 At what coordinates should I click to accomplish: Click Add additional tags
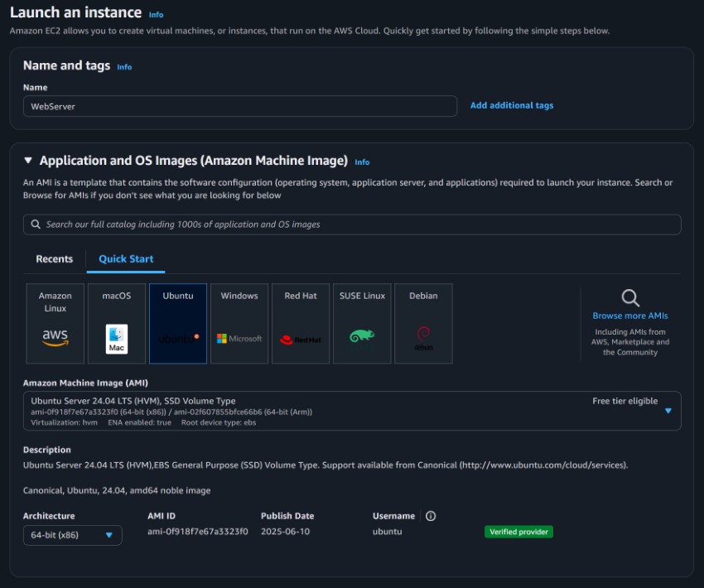tap(512, 106)
